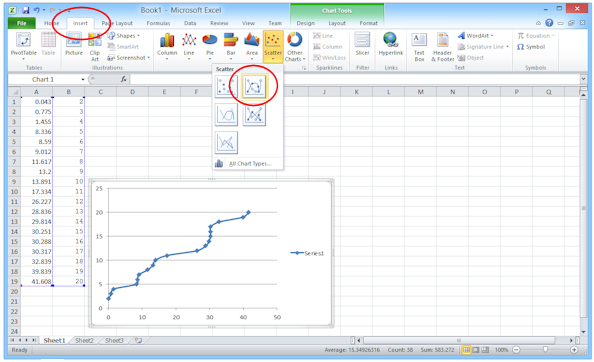Image resolution: width=594 pixels, height=362 pixels.
Task: Click the Save icon in Quick Access Toolbar
Action: pos(25,10)
